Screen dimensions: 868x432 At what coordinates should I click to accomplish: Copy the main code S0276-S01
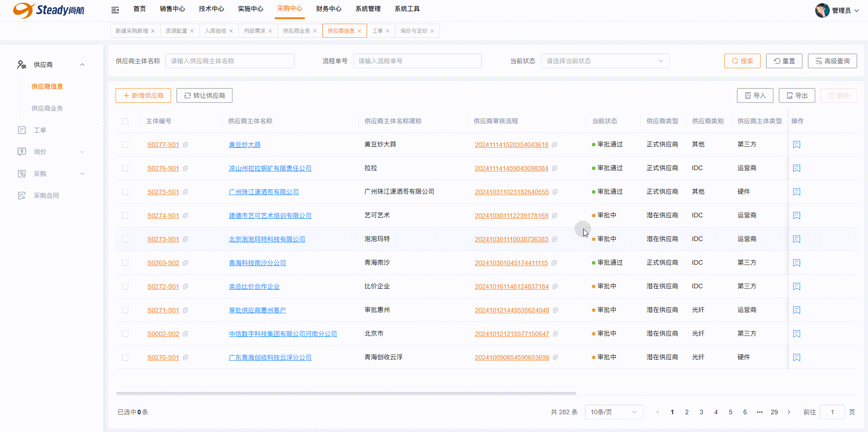coord(185,168)
